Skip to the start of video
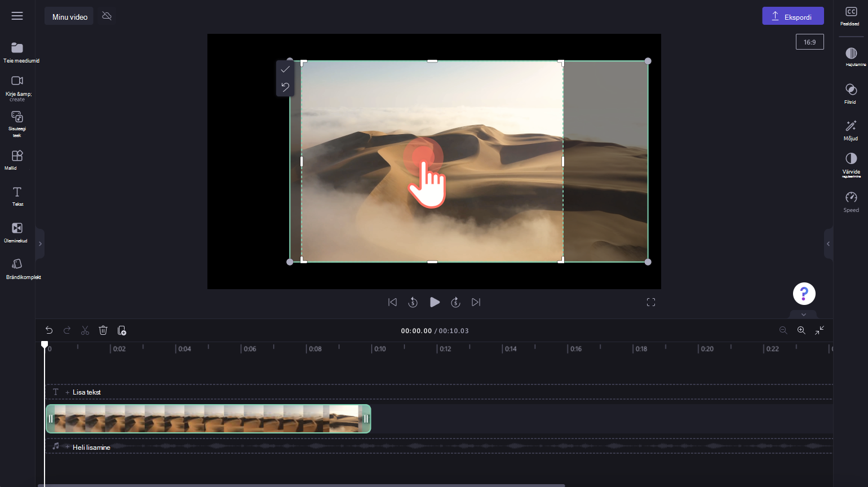The image size is (868, 487). 392,302
